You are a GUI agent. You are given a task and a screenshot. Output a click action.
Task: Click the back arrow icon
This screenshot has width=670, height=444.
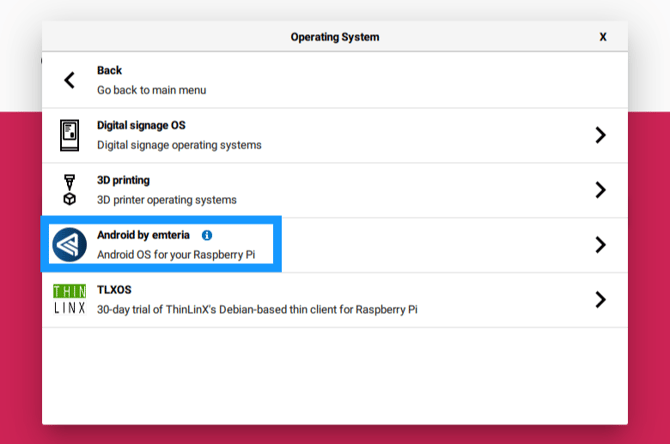tap(69, 80)
